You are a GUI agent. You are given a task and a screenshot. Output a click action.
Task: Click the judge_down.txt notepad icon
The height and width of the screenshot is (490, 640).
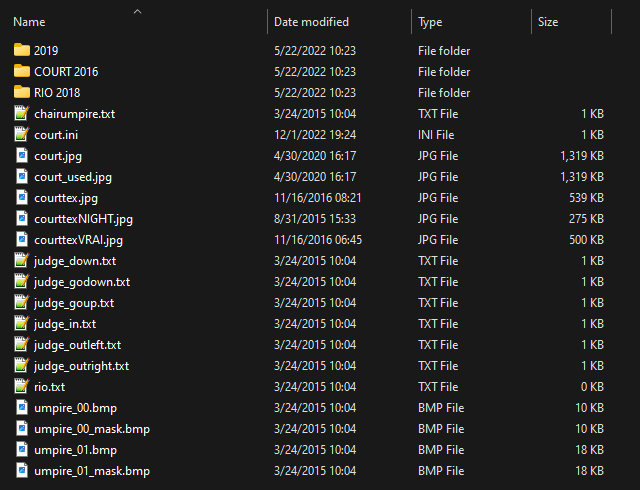click(22, 261)
